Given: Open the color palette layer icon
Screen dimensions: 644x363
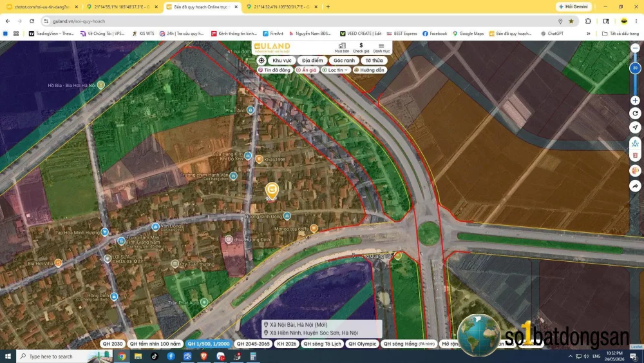Looking at the screenshot, I should coord(635,171).
